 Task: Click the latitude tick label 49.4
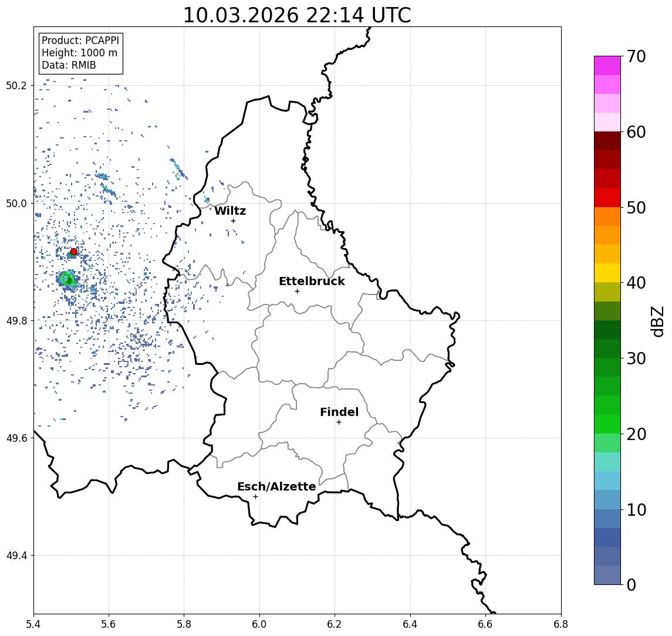(x=16, y=556)
